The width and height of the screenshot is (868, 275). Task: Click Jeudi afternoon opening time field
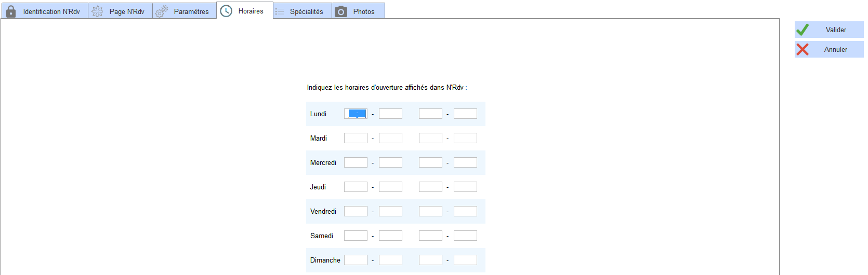430,187
